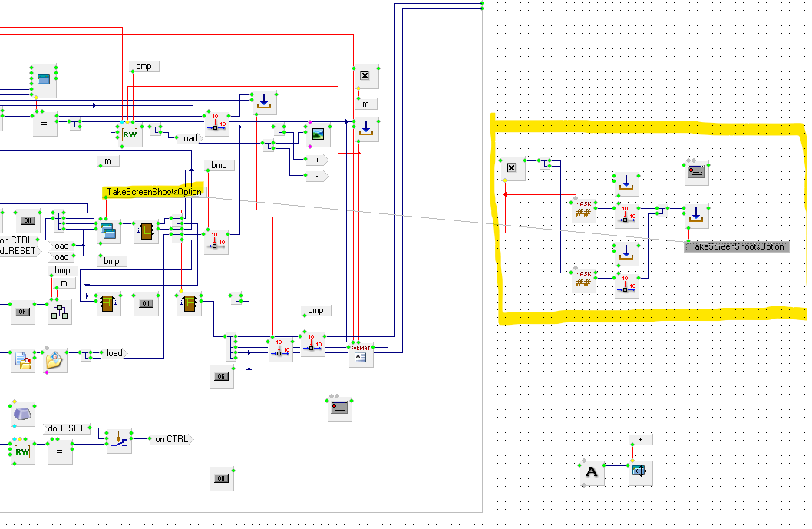Select dialog block inside the yellow frame

pyautogui.click(x=696, y=174)
